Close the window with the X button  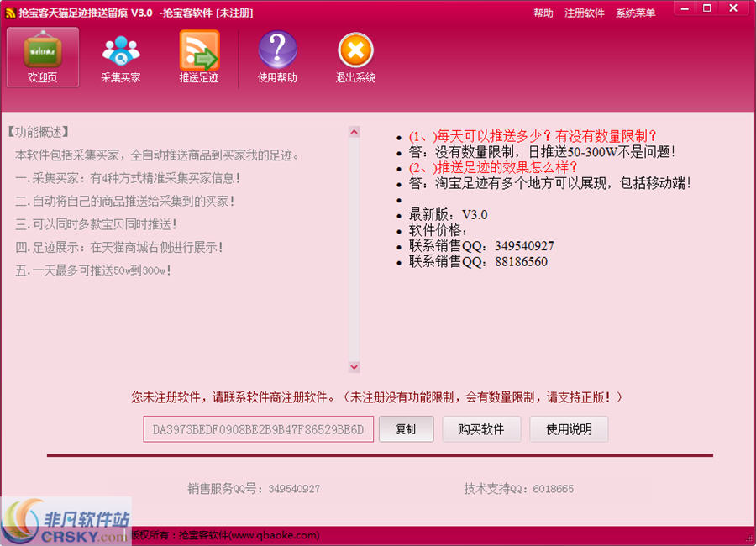point(734,8)
